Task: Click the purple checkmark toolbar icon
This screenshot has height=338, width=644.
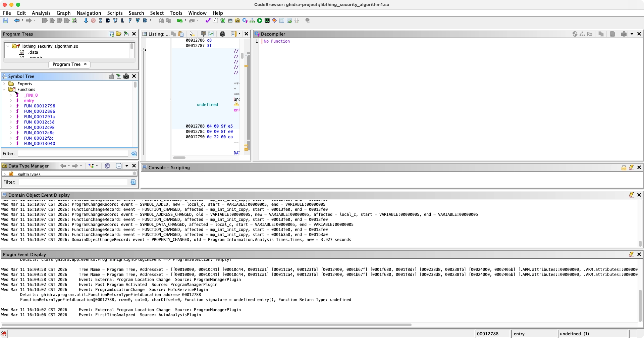Action: click(208, 20)
